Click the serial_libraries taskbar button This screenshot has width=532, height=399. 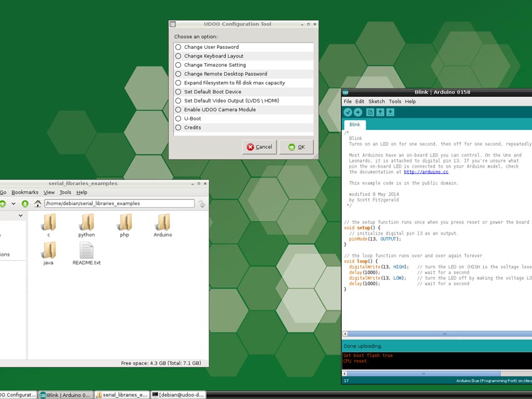(121, 395)
